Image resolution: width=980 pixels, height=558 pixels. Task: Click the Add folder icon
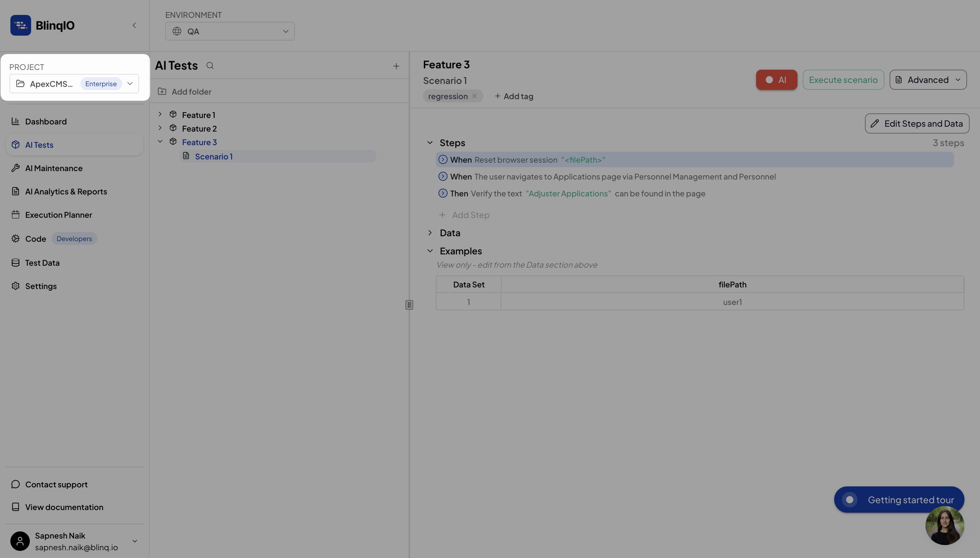coord(162,92)
